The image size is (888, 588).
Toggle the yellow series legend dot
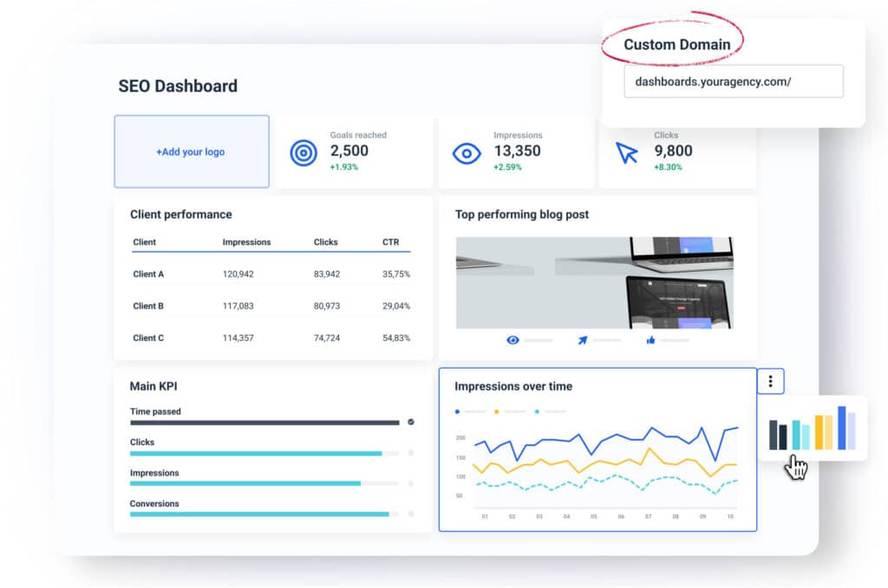(x=497, y=412)
